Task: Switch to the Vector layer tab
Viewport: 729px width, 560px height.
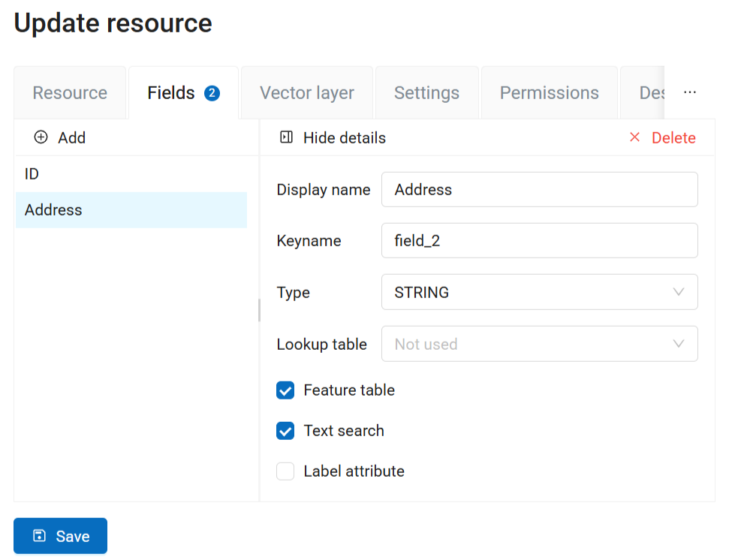Action: point(307,93)
